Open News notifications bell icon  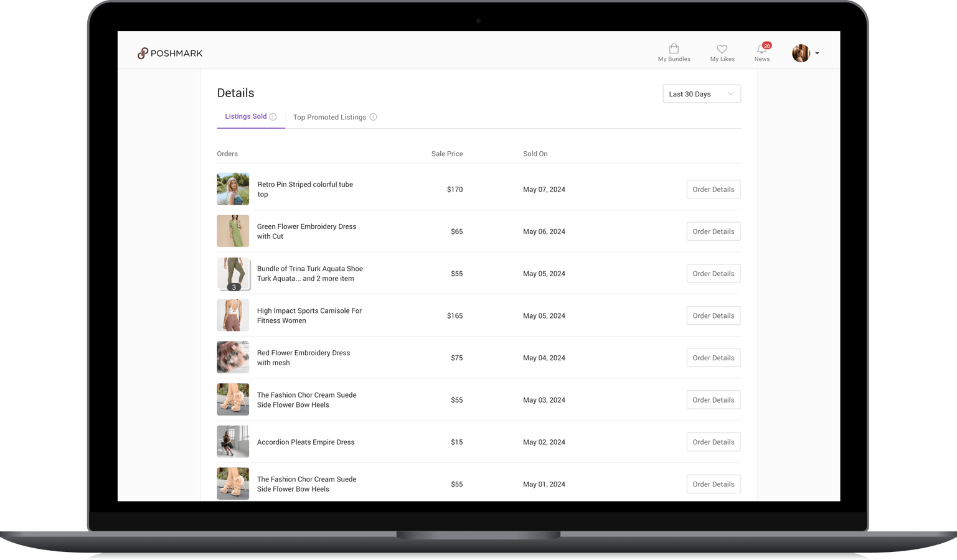tap(761, 49)
